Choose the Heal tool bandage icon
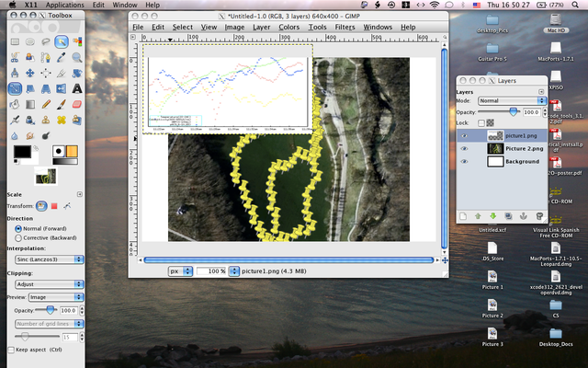The height and width of the screenshot is (368, 588). [x=62, y=120]
